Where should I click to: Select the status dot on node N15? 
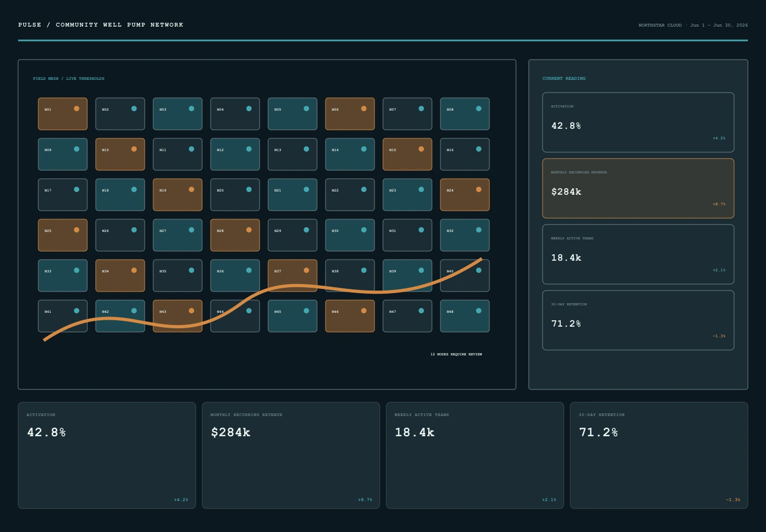(x=421, y=149)
